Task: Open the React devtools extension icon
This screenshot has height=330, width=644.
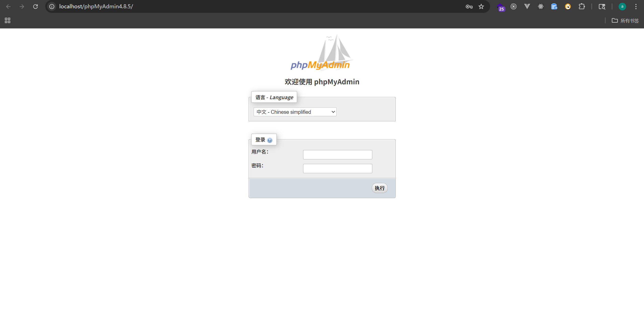Action: point(541,7)
